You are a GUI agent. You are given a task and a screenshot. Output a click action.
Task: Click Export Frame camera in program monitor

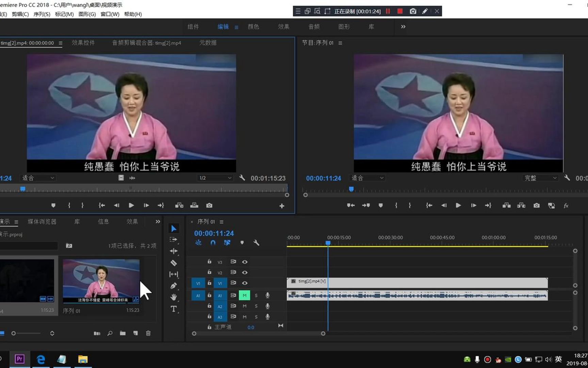point(537,205)
